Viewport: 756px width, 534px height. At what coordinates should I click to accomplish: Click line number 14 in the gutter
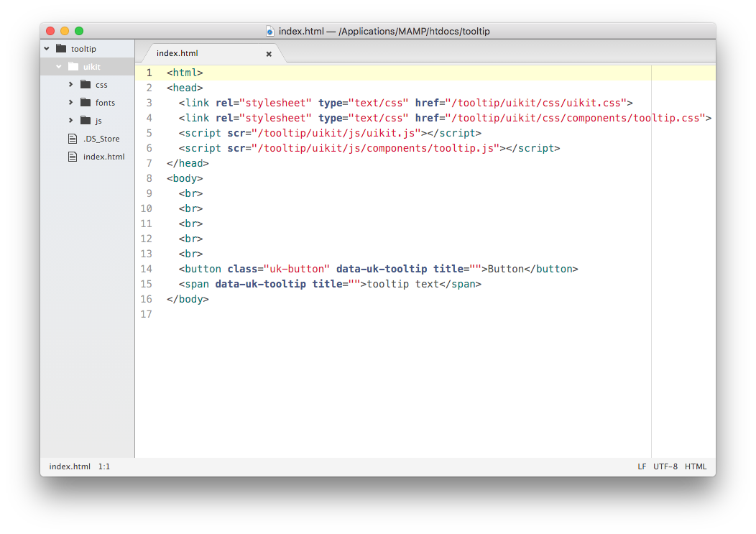(146, 270)
